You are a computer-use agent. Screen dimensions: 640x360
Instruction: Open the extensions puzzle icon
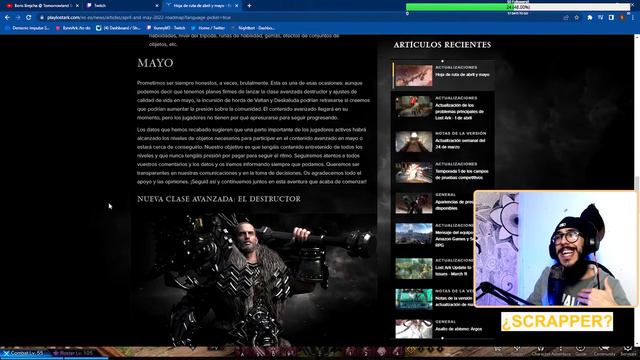pyautogui.click(x=589, y=18)
